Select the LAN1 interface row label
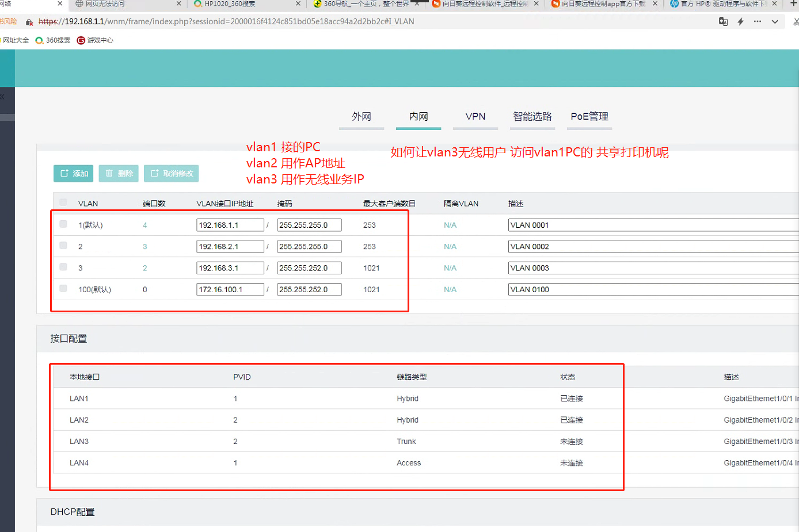799x532 pixels. coord(79,399)
